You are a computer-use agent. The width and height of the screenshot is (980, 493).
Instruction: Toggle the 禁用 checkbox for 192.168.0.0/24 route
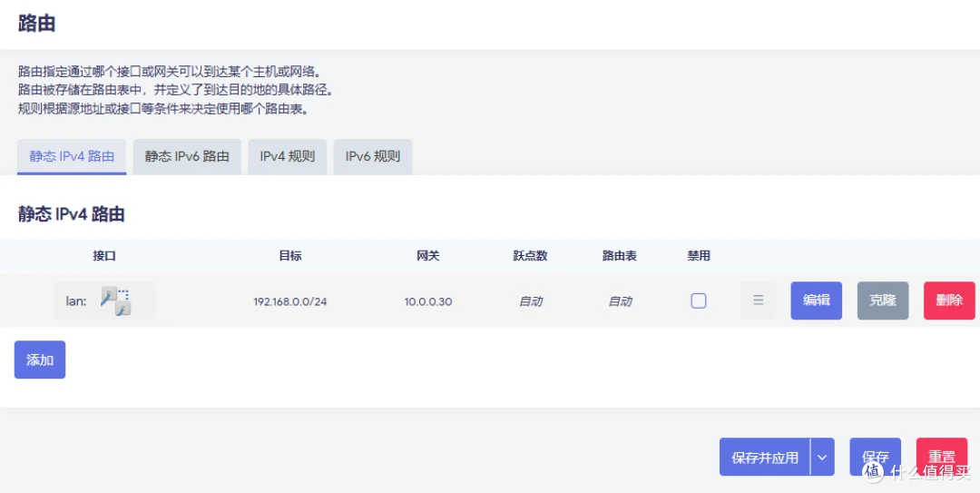coord(698,301)
